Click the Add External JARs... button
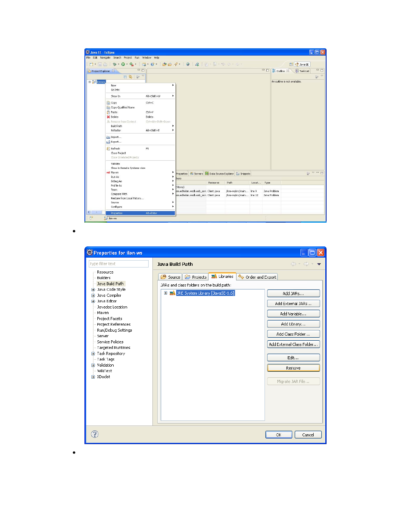Image resolution: width=411 pixels, height=532 pixels. (293, 304)
